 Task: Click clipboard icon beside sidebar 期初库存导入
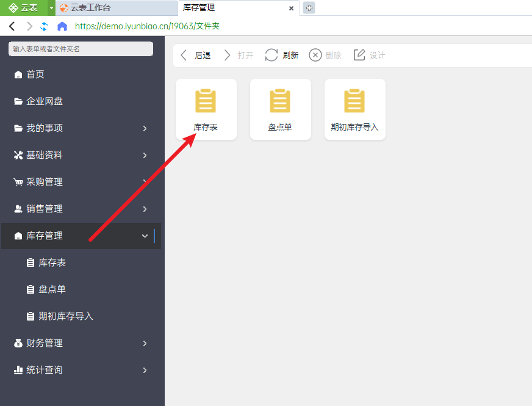tap(31, 316)
